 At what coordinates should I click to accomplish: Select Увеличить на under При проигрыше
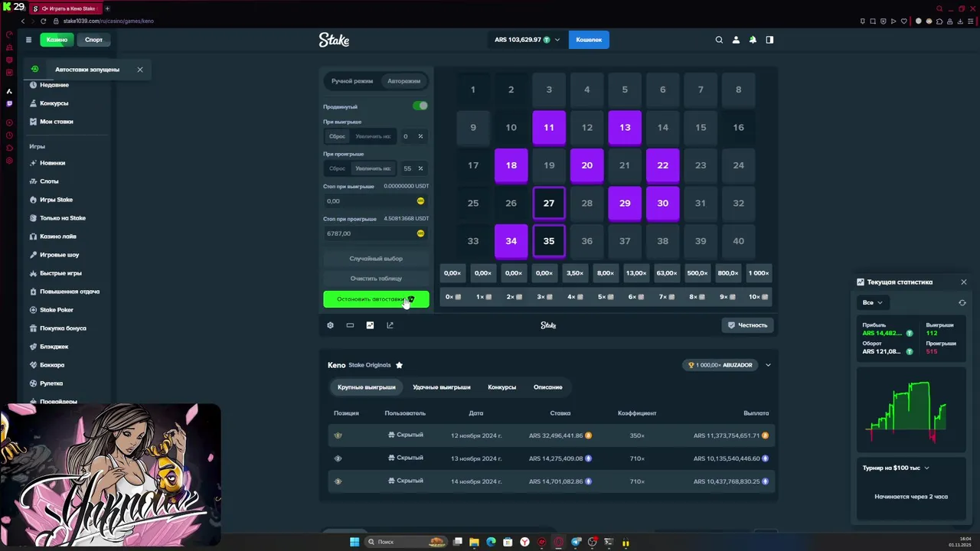coord(373,168)
